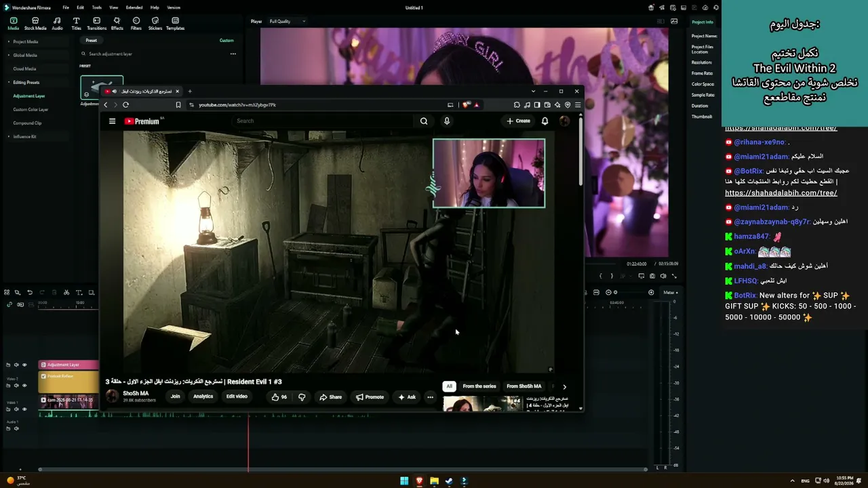
Task: Click the Custom link in the preset panel
Action: (x=226, y=41)
